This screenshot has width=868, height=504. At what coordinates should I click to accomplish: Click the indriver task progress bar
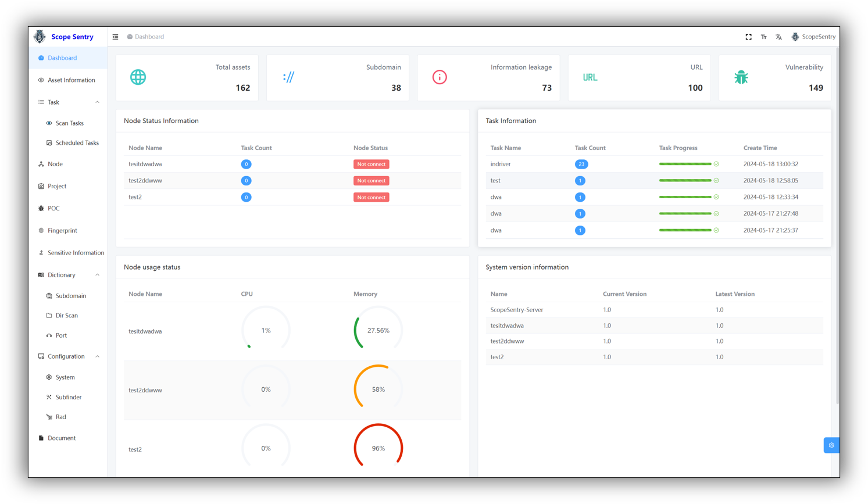pyautogui.click(x=685, y=164)
